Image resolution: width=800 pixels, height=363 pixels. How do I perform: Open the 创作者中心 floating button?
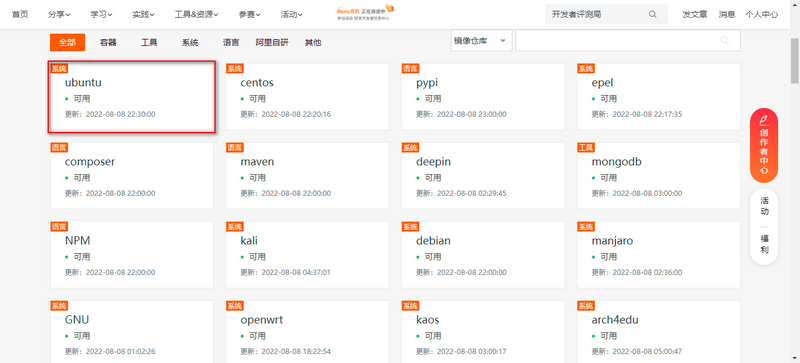click(764, 146)
